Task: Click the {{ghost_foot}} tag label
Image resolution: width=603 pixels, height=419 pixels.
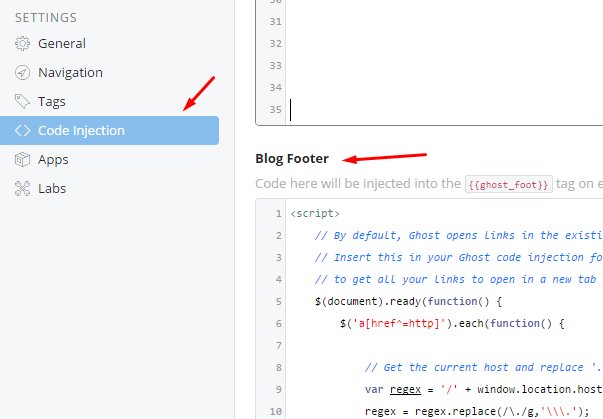Action: point(508,185)
